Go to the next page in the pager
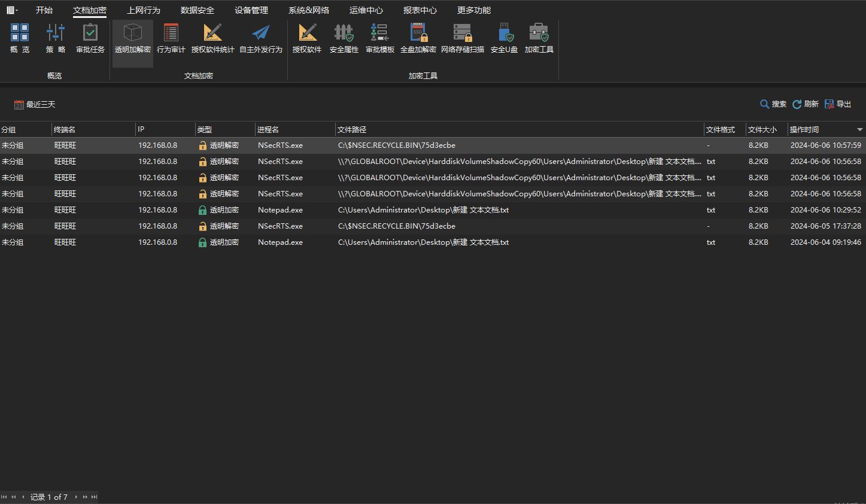Screen dimensions: 866x504 (85, 497)
